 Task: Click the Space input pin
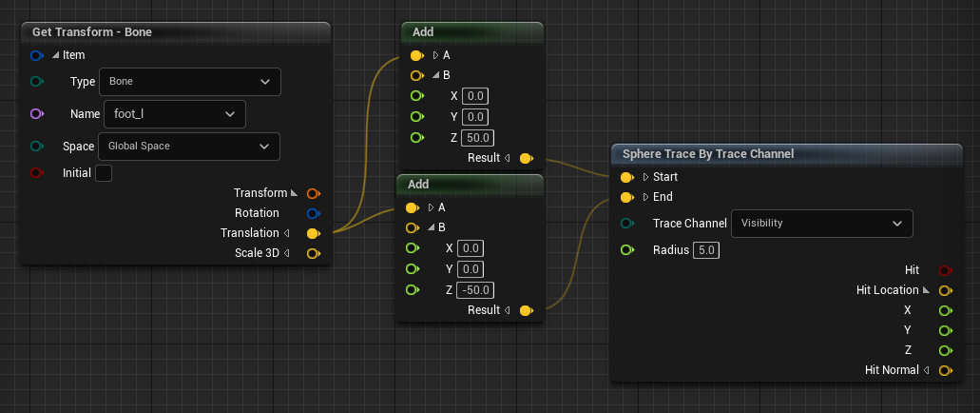point(36,147)
